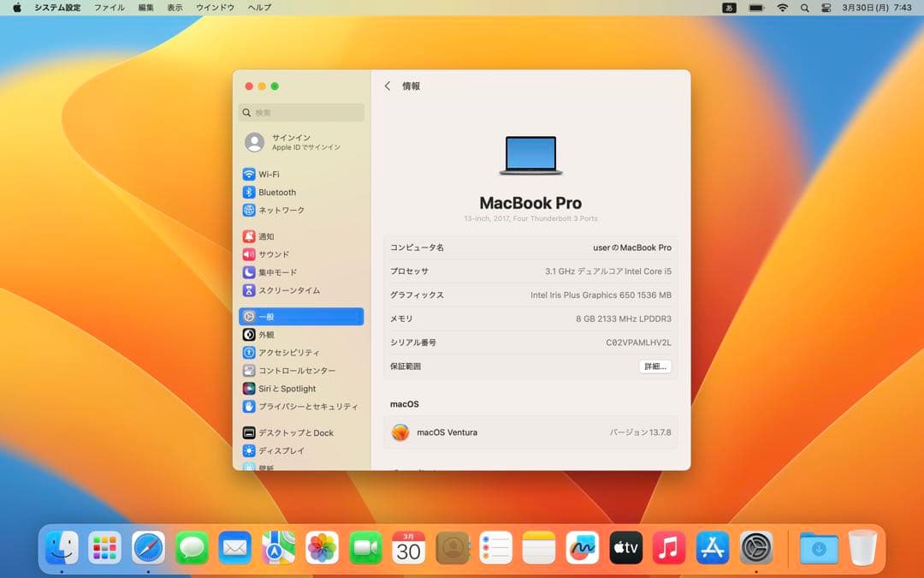
Task: Open ディスプレイ display settings
Action: (x=301, y=450)
